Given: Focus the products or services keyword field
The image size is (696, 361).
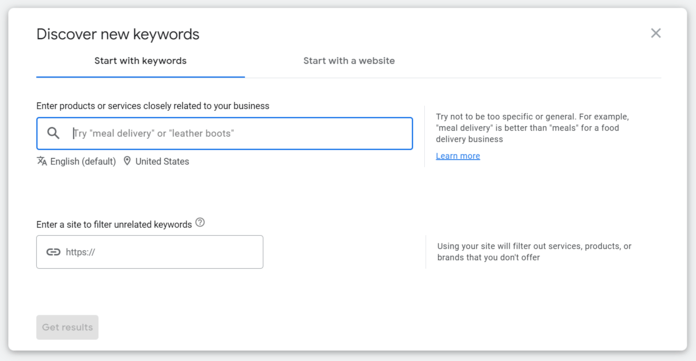Looking at the screenshot, I should pos(225,133).
